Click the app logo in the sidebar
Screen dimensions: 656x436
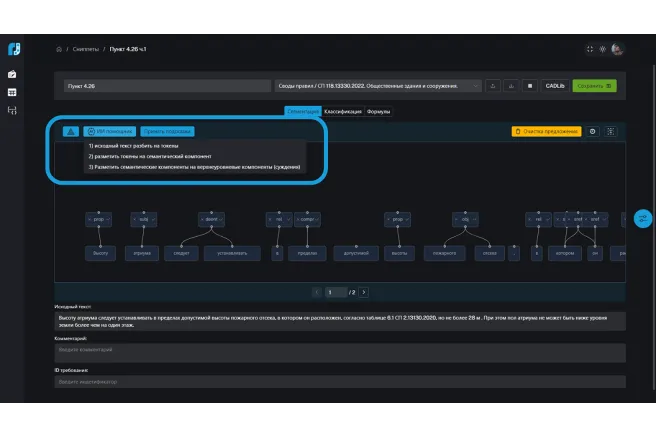[x=12, y=49]
